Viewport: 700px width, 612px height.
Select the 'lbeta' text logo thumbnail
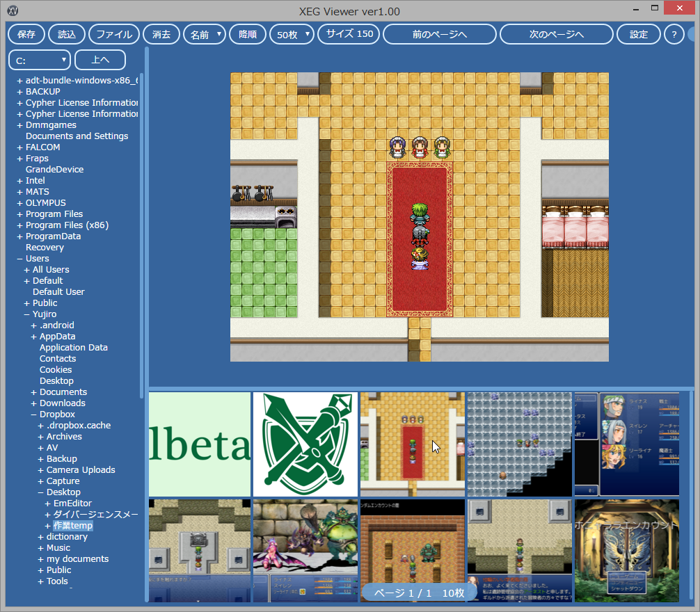(200, 444)
